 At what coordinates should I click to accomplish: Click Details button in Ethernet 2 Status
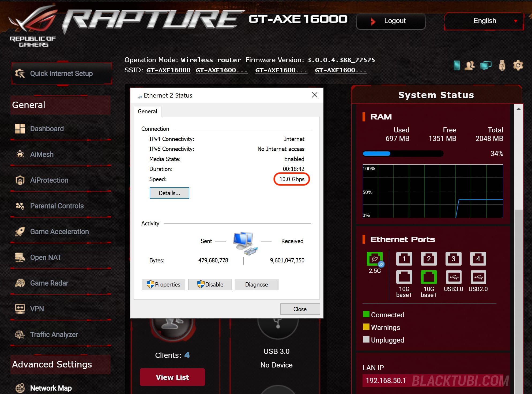169,193
